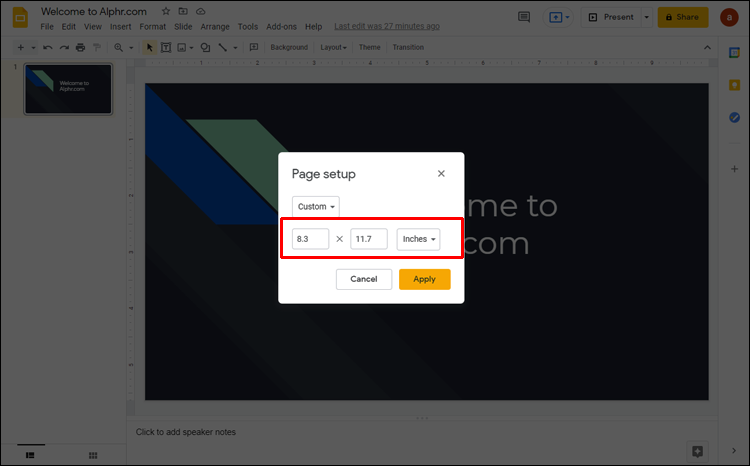Click the Present button
The image size is (750, 466).
[611, 17]
